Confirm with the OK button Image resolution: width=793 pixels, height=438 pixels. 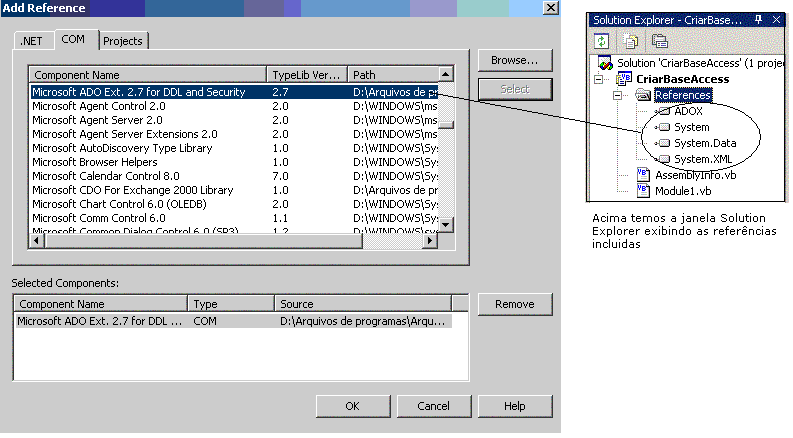click(x=353, y=406)
